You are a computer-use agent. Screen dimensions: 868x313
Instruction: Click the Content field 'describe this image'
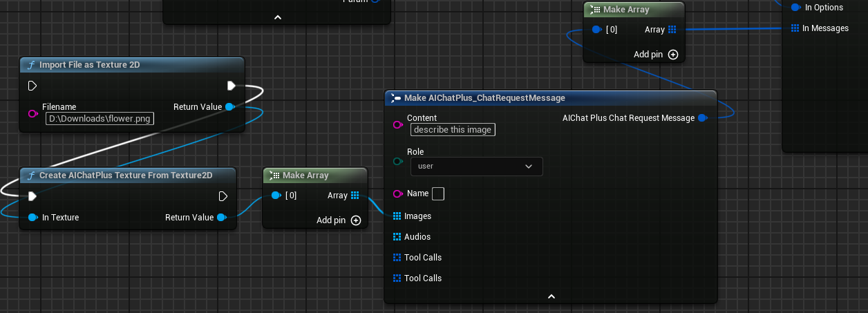tap(453, 130)
